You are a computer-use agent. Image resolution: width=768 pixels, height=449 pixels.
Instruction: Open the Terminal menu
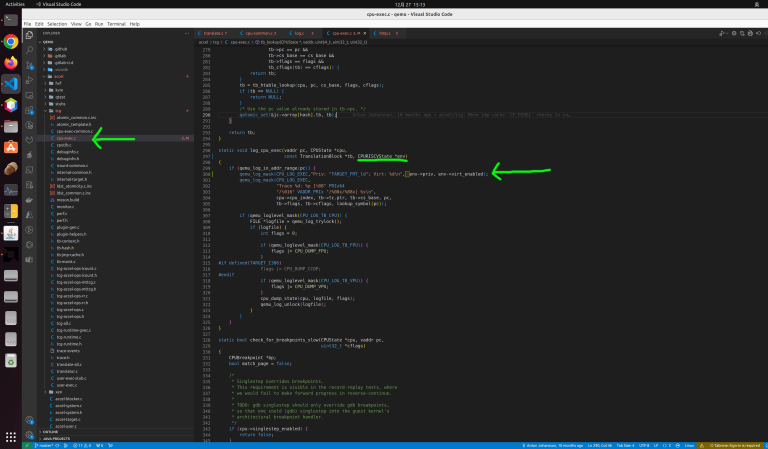pos(117,24)
